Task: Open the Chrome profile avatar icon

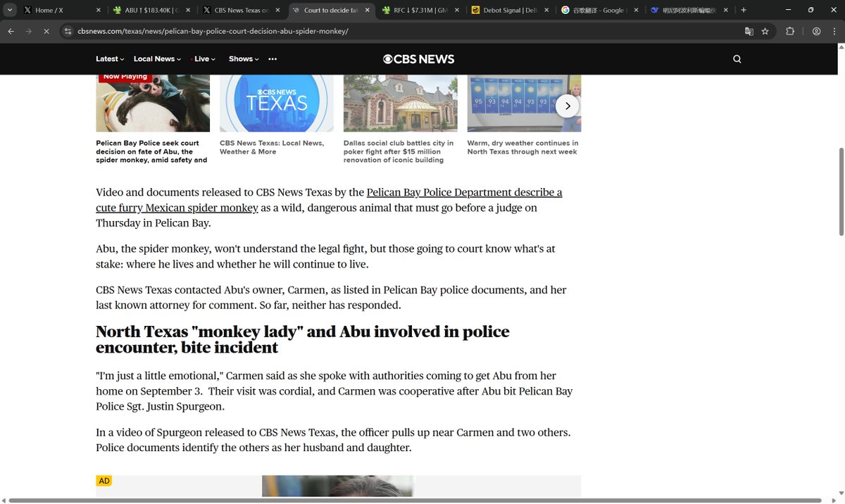Action: click(817, 32)
